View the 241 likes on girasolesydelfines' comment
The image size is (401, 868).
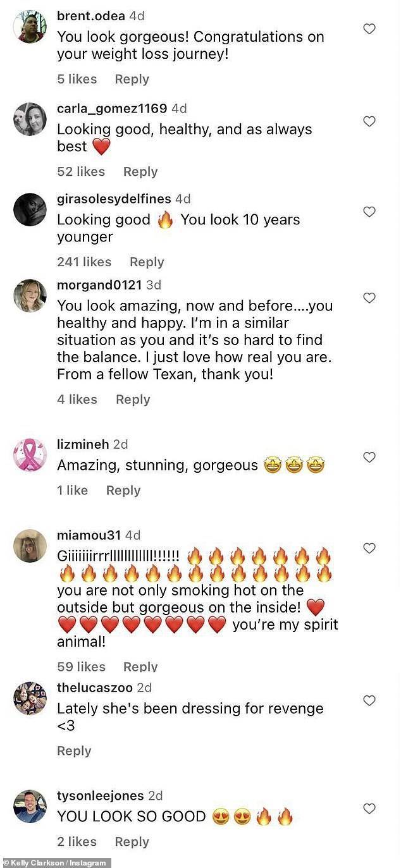(x=84, y=262)
